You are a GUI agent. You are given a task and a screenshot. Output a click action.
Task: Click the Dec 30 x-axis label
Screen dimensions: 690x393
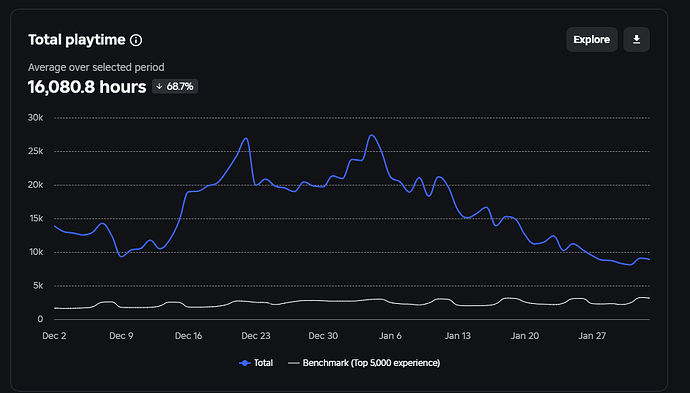coord(323,336)
